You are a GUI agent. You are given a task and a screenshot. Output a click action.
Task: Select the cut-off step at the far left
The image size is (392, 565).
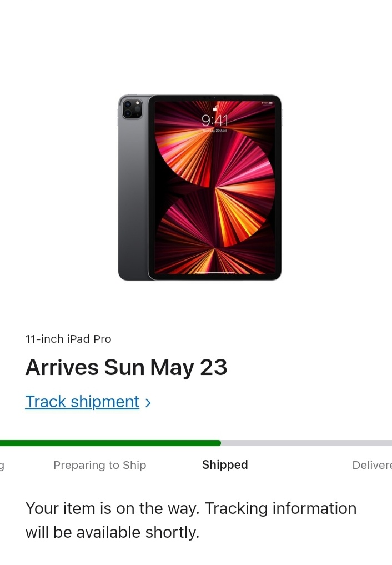click(2, 465)
